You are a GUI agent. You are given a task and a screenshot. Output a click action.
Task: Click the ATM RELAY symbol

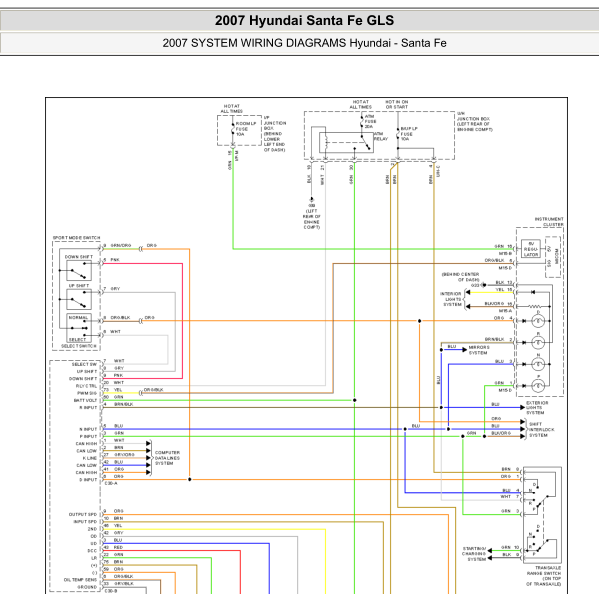tap(346, 142)
